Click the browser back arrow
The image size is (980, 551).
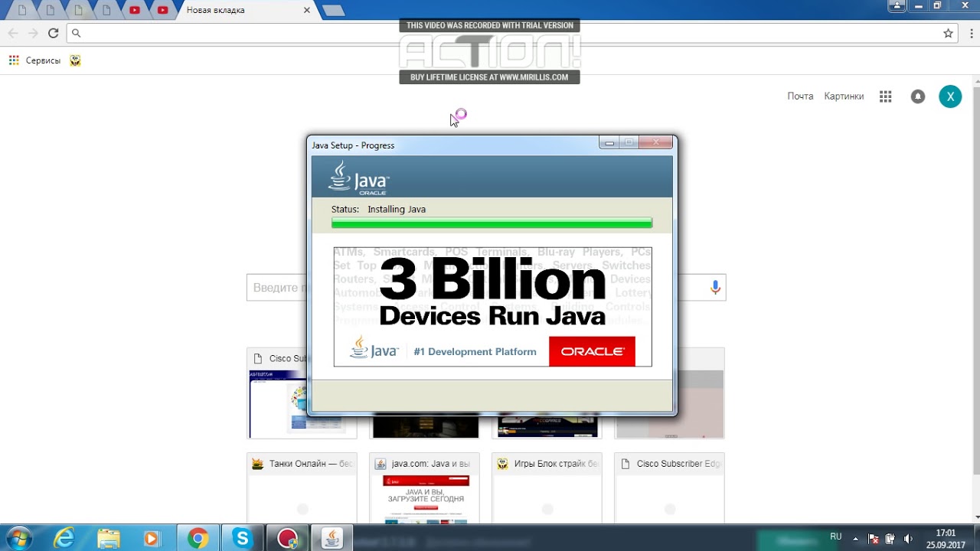coord(12,33)
